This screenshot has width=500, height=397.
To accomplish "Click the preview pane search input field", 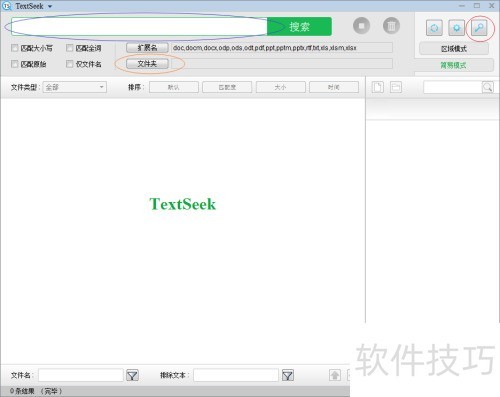I will 453,87.
